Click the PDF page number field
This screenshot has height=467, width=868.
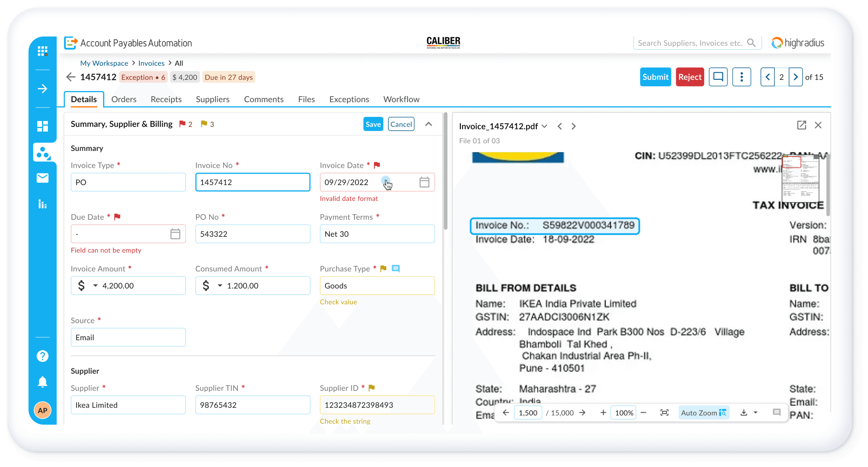(x=528, y=413)
